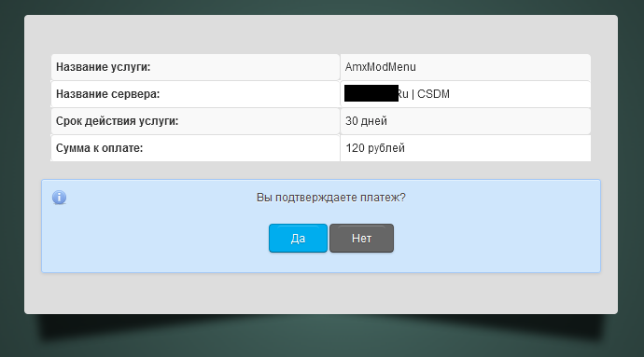Click the 'Вы подтверждаете платеж?' question text

click(331, 198)
